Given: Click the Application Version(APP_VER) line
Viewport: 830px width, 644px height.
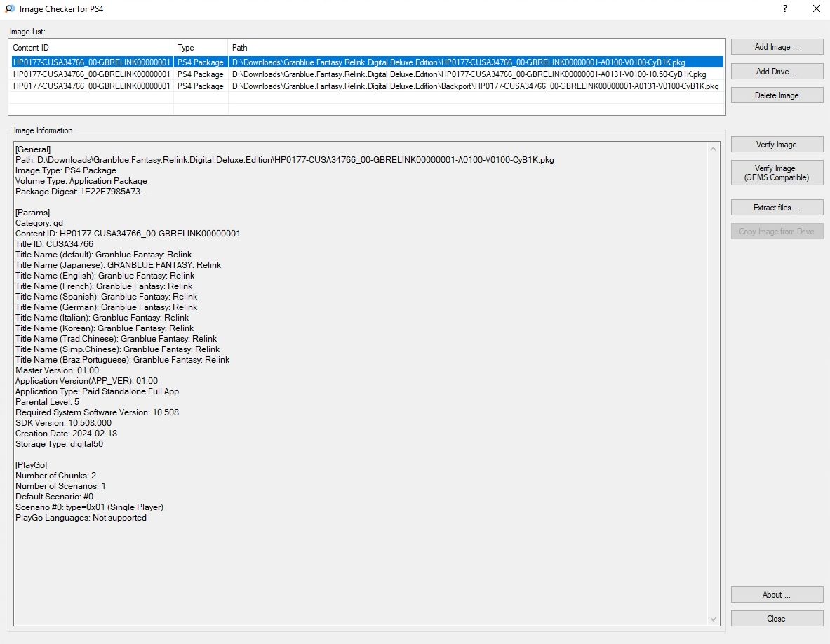Looking at the screenshot, I should pos(87,381).
